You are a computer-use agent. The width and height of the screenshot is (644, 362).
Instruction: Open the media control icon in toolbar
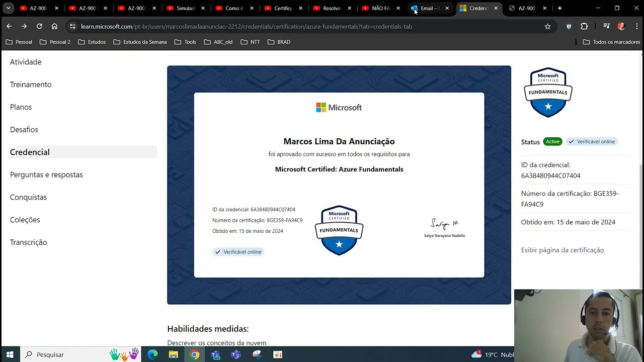coord(607,26)
